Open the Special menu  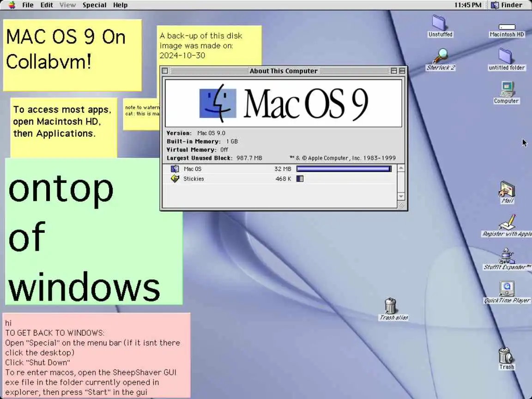coord(94,5)
